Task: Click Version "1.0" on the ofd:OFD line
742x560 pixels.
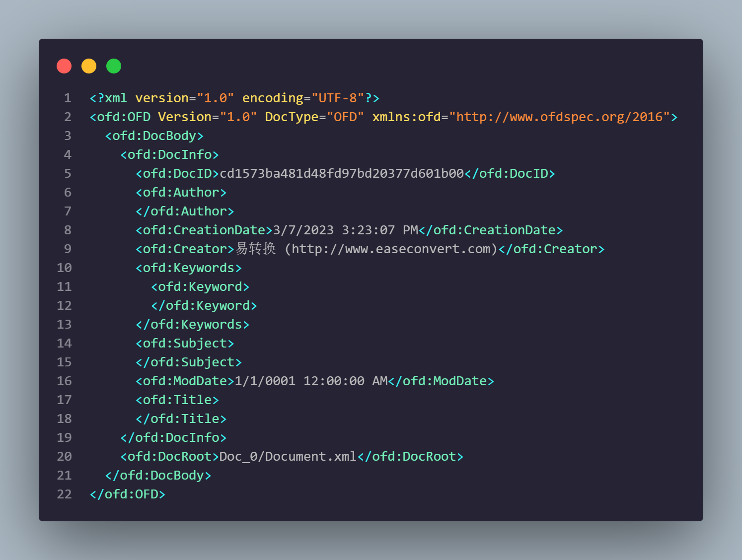Action: [x=208, y=117]
